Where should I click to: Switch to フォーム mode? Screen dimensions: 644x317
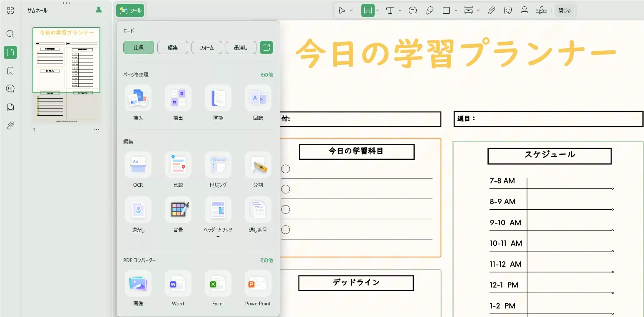206,47
